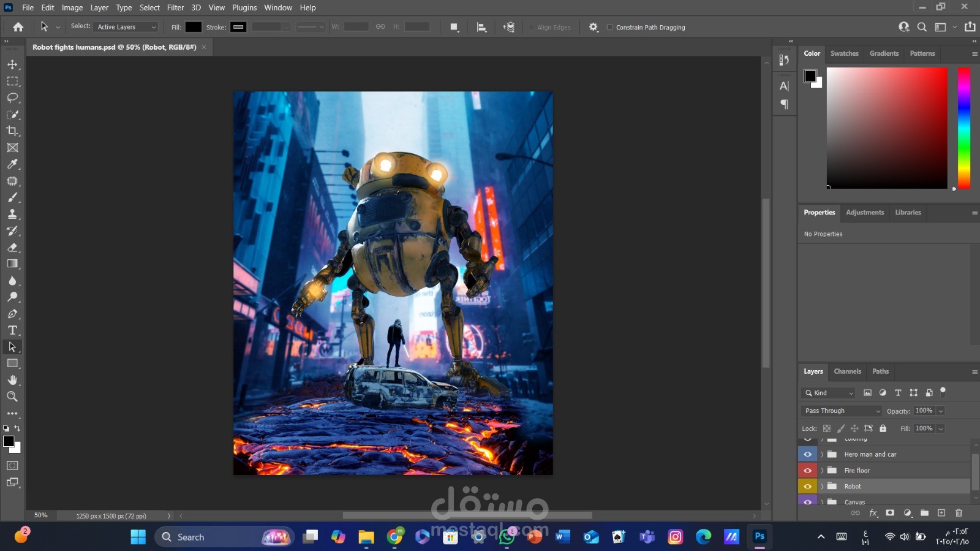The image size is (980, 551).
Task: Open path alignment options in options bar
Action: point(481,27)
